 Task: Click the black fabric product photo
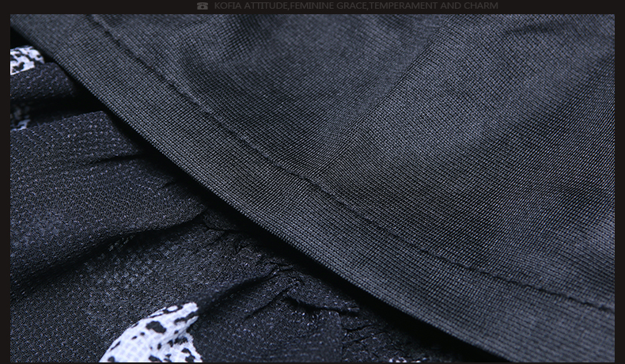coord(312,188)
